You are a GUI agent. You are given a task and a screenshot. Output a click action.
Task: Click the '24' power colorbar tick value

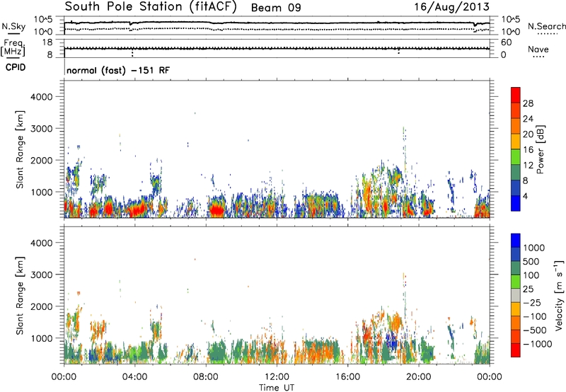(528, 119)
